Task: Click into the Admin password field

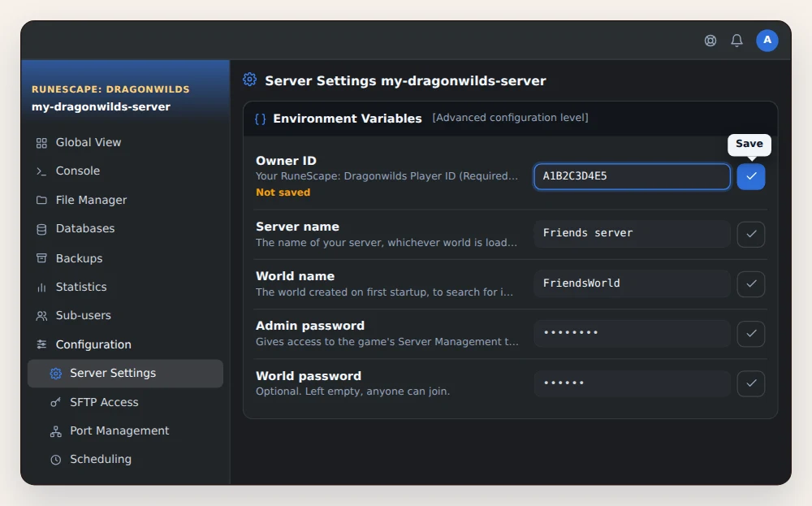Action: click(x=632, y=333)
